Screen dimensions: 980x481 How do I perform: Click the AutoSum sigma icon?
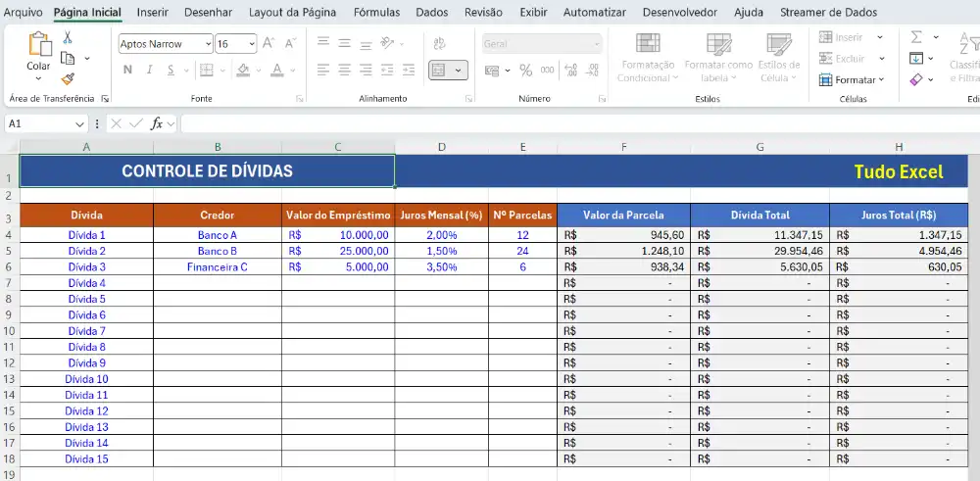coord(916,37)
